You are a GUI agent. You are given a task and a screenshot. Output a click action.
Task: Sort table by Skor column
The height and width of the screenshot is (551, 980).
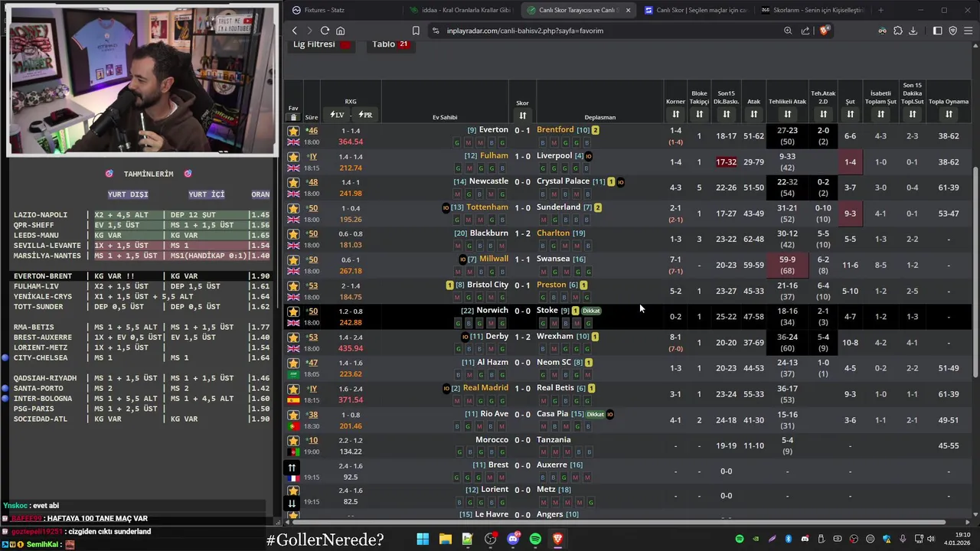(522, 116)
